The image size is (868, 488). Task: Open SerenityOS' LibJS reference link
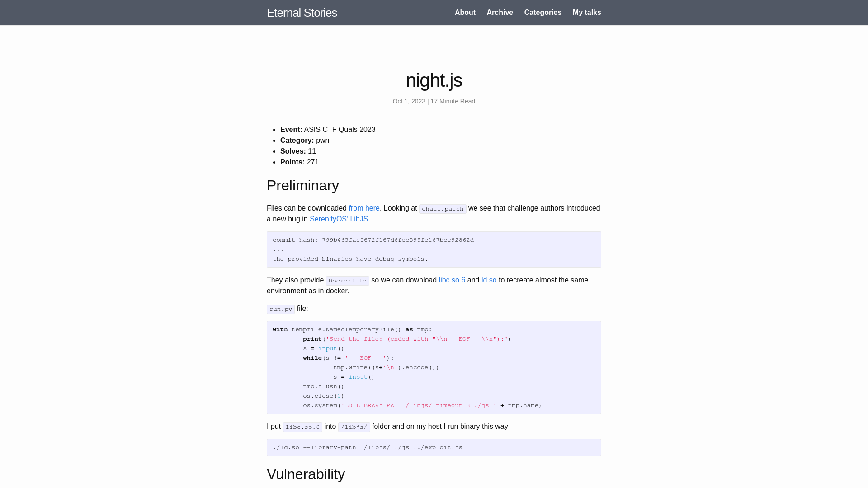click(339, 219)
